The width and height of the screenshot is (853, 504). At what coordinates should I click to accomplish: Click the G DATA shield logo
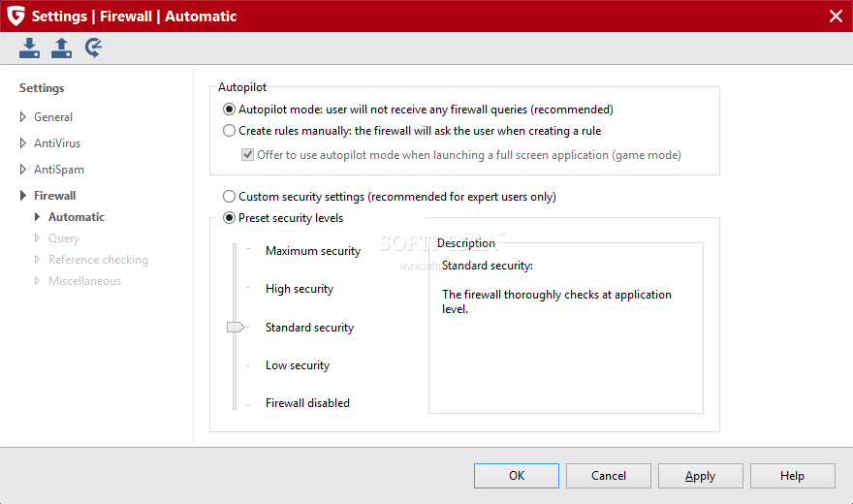pos(16,16)
